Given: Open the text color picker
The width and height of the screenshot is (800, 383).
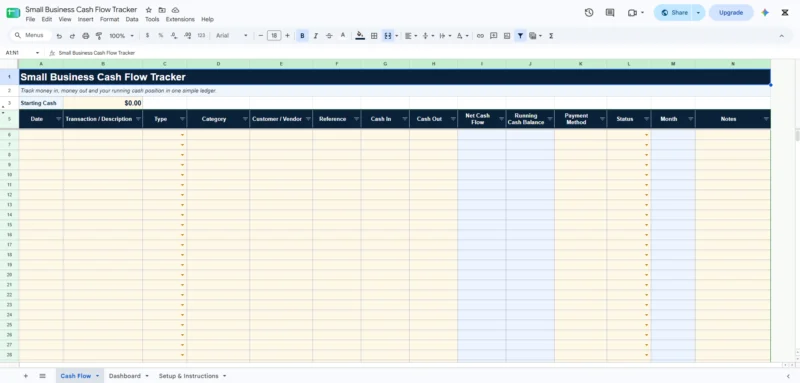Looking at the screenshot, I should pos(343,36).
